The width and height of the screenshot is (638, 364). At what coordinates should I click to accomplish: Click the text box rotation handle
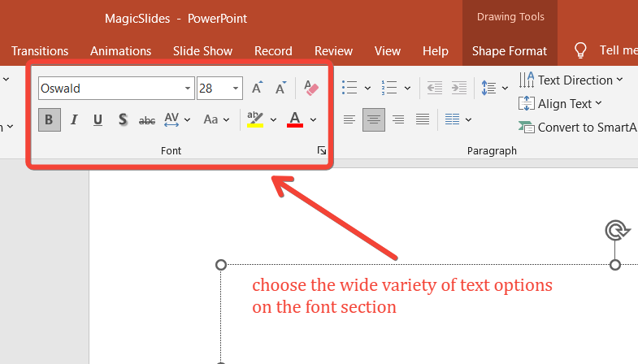(617, 231)
